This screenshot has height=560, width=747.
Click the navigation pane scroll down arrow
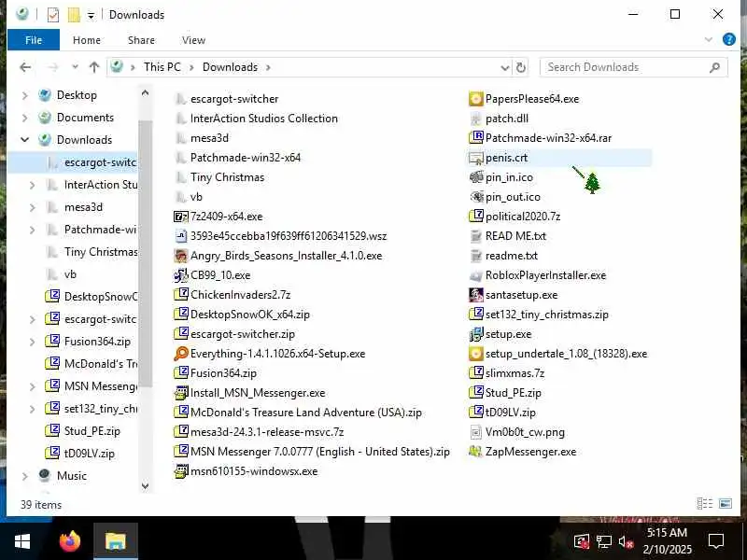[x=146, y=485]
